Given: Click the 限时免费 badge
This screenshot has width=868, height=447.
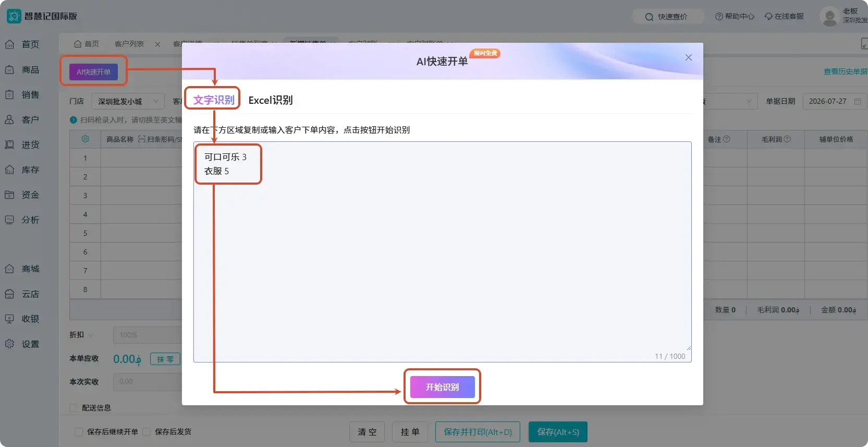Looking at the screenshot, I should tap(485, 53).
